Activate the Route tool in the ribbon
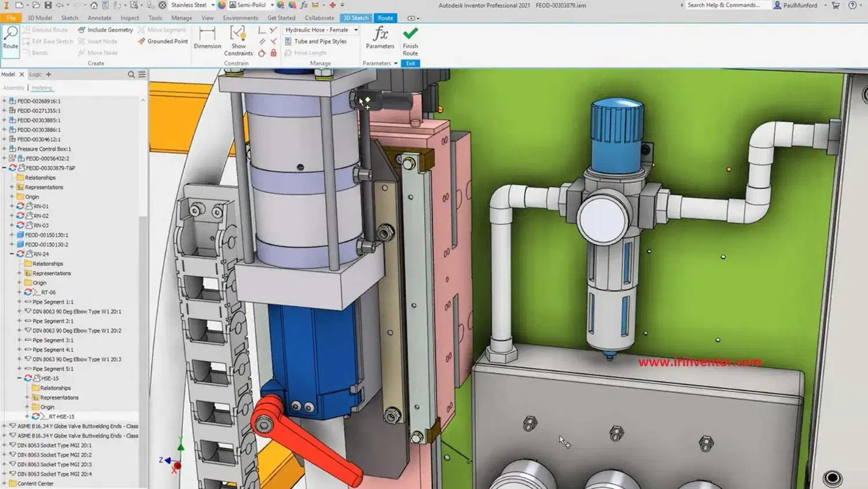The height and width of the screenshot is (489, 868). [x=10, y=38]
